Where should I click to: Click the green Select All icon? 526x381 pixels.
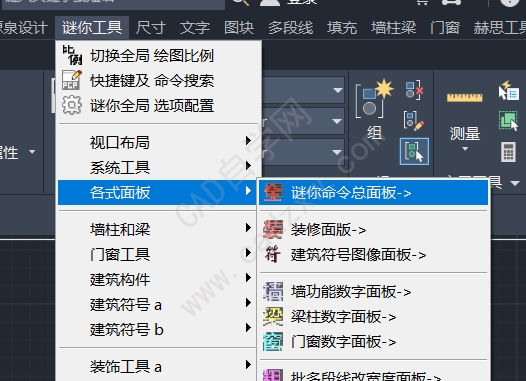pos(508,121)
